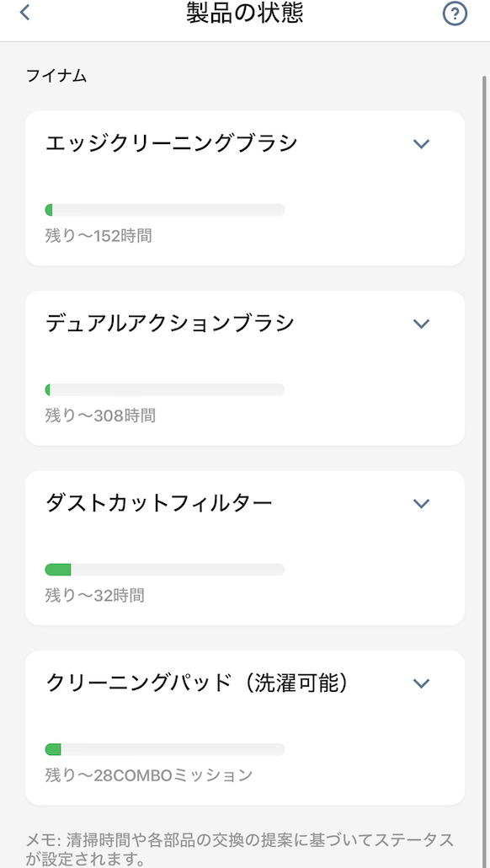The height and width of the screenshot is (868, 490).
Task: Expand the クリーニングパッド（洗濯可能）card
Action: point(421,683)
